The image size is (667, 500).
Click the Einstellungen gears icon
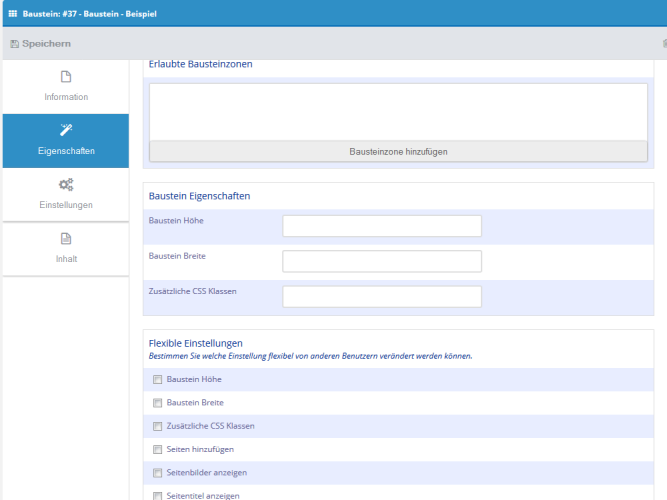point(66,184)
